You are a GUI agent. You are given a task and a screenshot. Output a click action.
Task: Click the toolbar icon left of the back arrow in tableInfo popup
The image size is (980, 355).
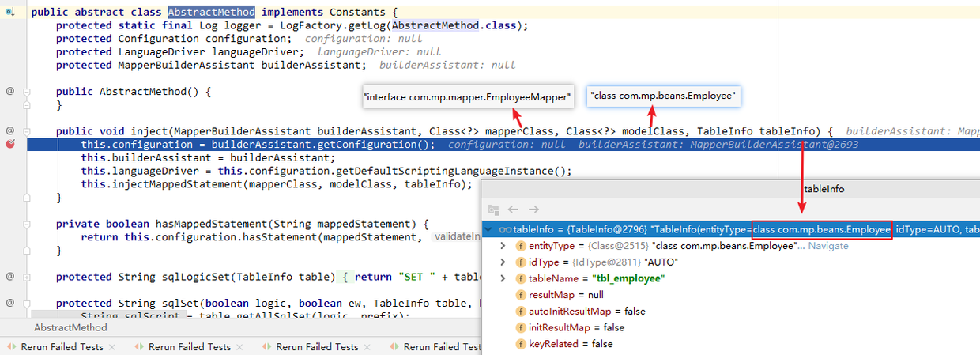pos(493,210)
